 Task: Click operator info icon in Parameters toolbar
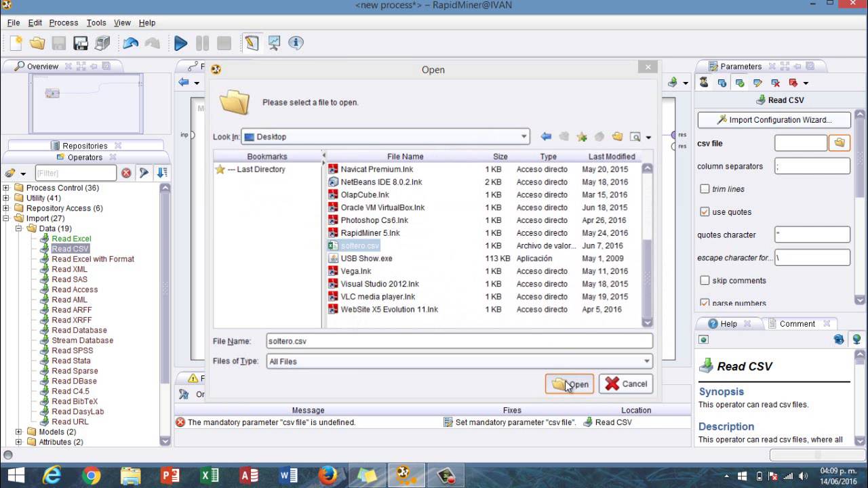(x=722, y=83)
